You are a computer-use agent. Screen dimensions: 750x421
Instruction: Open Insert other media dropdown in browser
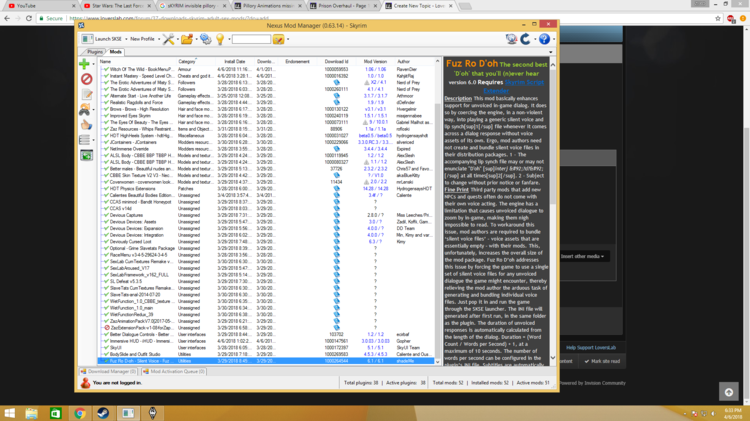pos(582,256)
